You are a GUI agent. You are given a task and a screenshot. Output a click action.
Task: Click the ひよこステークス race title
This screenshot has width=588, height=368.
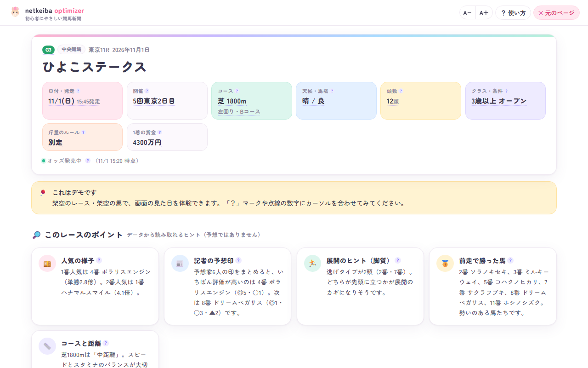pyautogui.click(x=95, y=67)
